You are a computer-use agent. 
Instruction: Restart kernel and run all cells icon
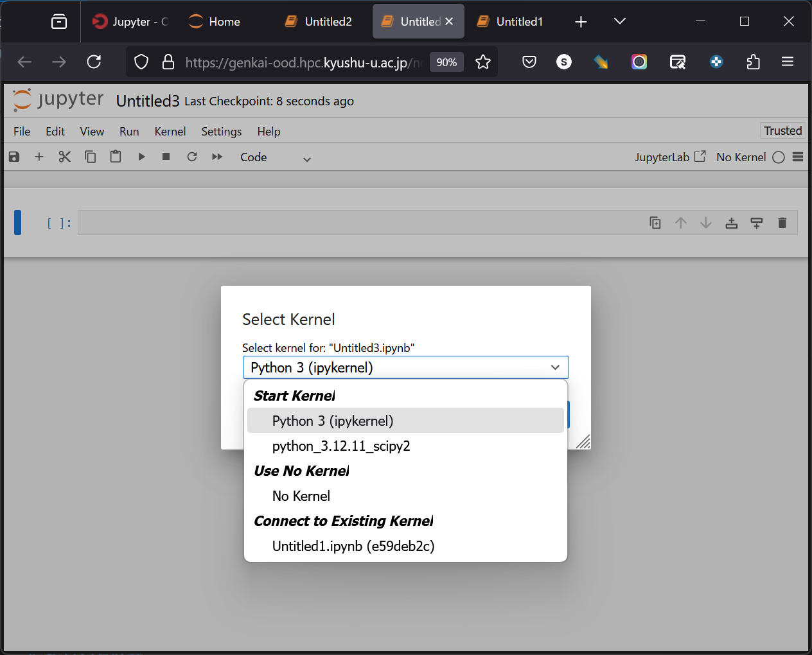click(x=217, y=157)
